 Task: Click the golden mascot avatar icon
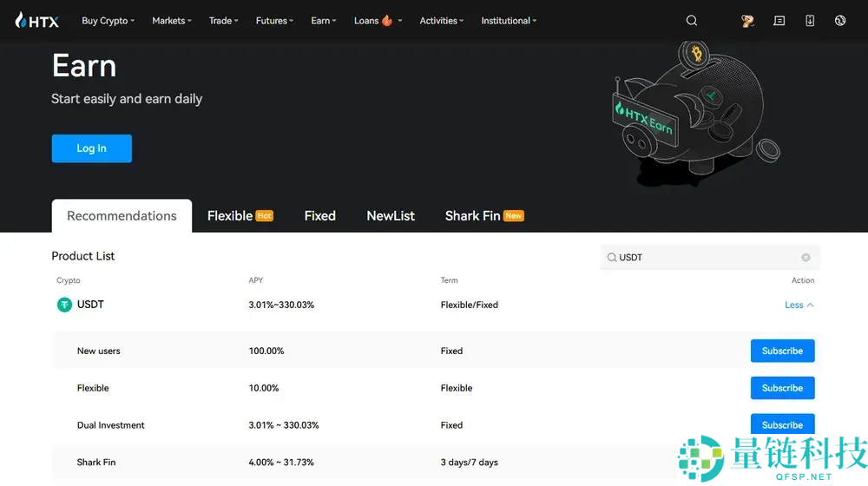pos(747,21)
